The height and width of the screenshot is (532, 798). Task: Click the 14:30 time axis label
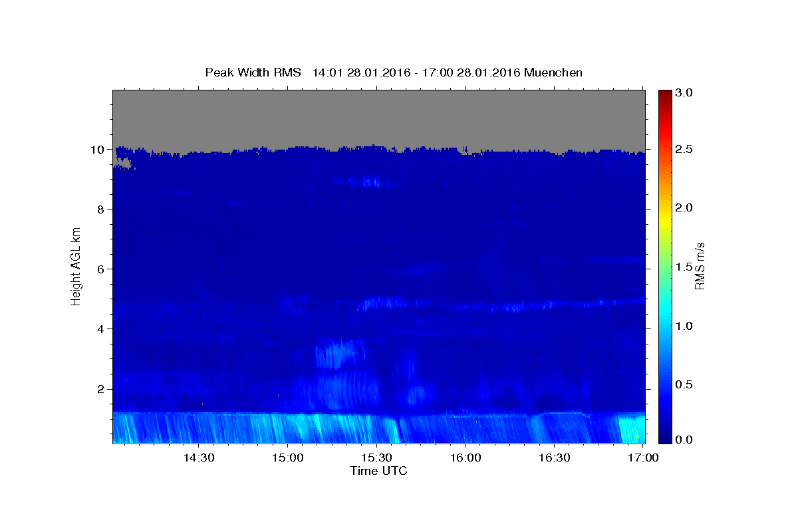pyautogui.click(x=198, y=458)
